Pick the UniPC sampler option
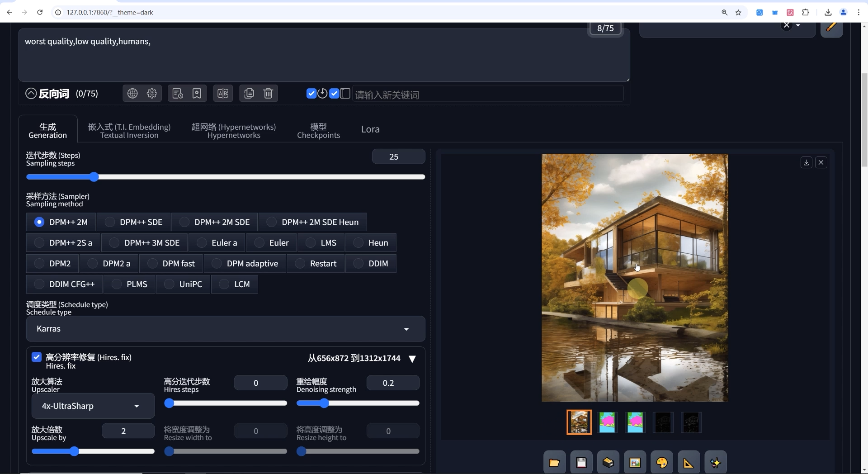Viewport: 868px width, 474px height. point(183,284)
